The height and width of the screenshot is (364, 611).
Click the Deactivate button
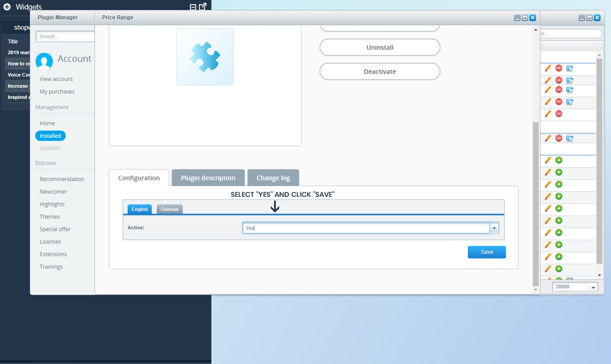(x=380, y=72)
